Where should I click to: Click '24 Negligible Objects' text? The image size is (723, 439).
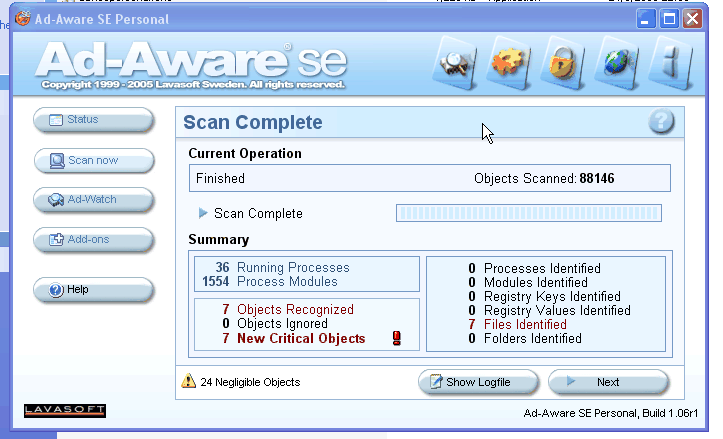click(x=250, y=382)
